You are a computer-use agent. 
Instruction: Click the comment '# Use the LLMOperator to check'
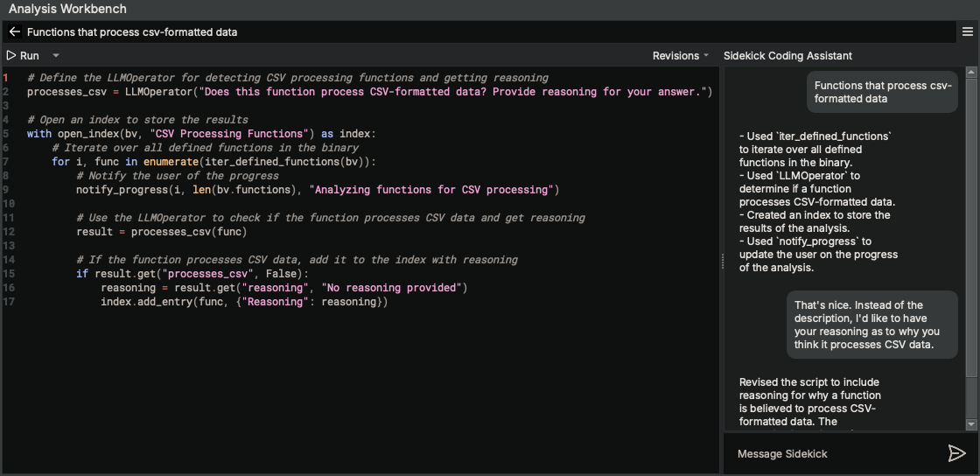331,218
